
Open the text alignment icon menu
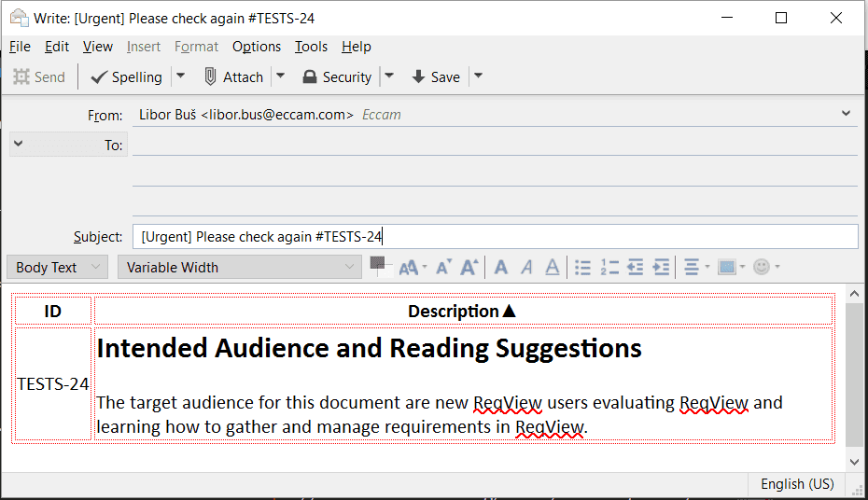pyautogui.click(x=696, y=267)
